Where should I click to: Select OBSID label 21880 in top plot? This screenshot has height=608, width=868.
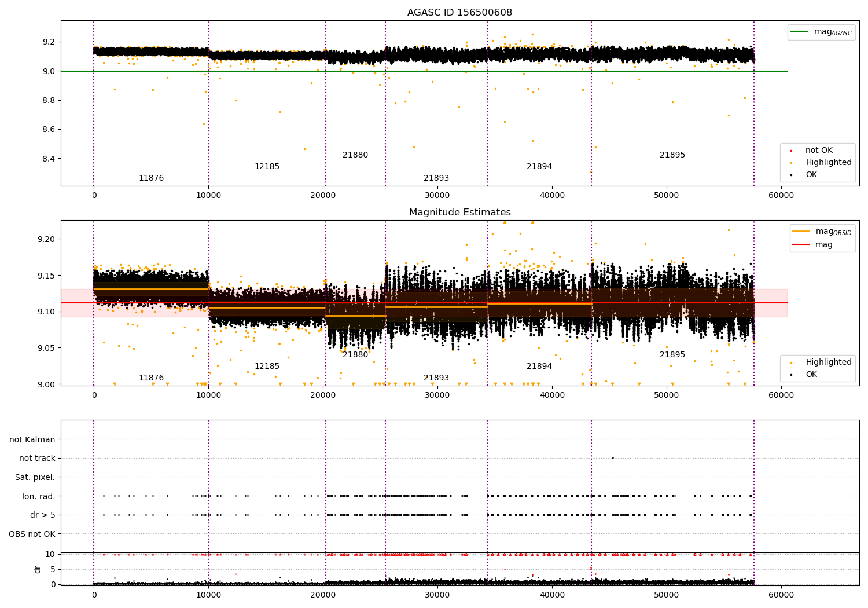point(355,155)
